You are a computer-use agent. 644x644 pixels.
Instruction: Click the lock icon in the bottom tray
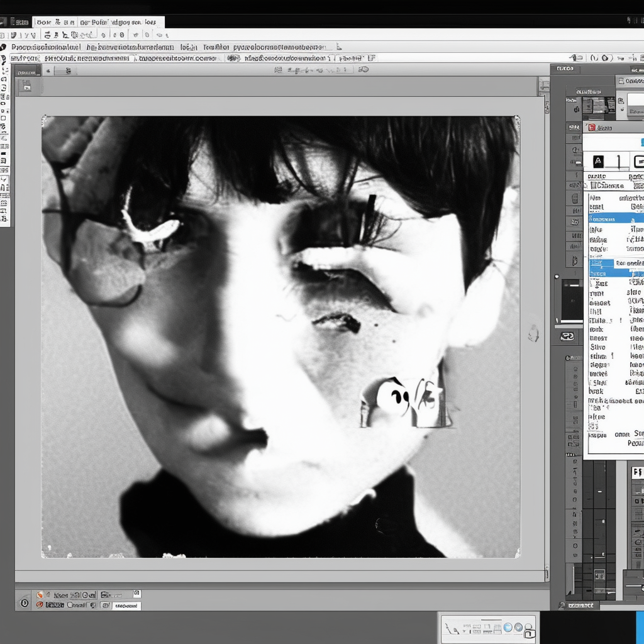pos(529,633)
